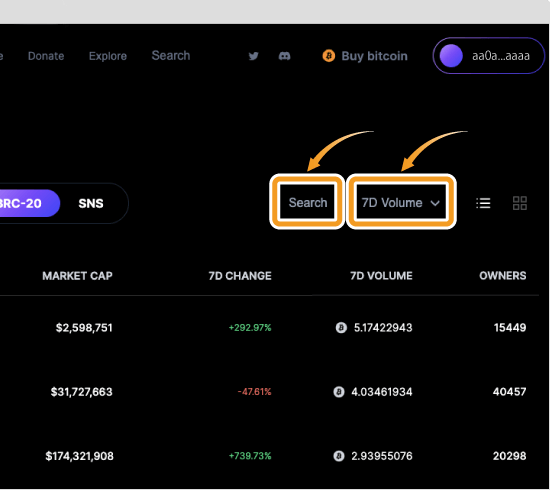Image resolution: width=550 pixels, height=490 pixels.
Task: Open the Donate nav item
Action: click(46, 56)
